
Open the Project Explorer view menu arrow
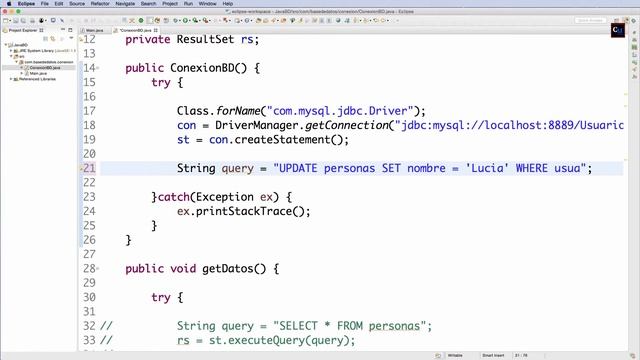coord(71,38)
